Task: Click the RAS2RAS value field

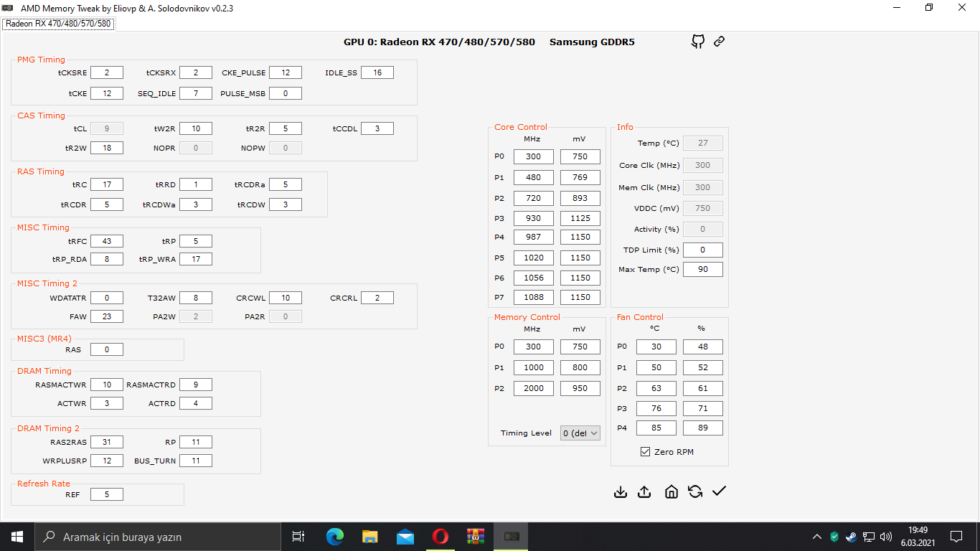Action: tap(107, 442)
